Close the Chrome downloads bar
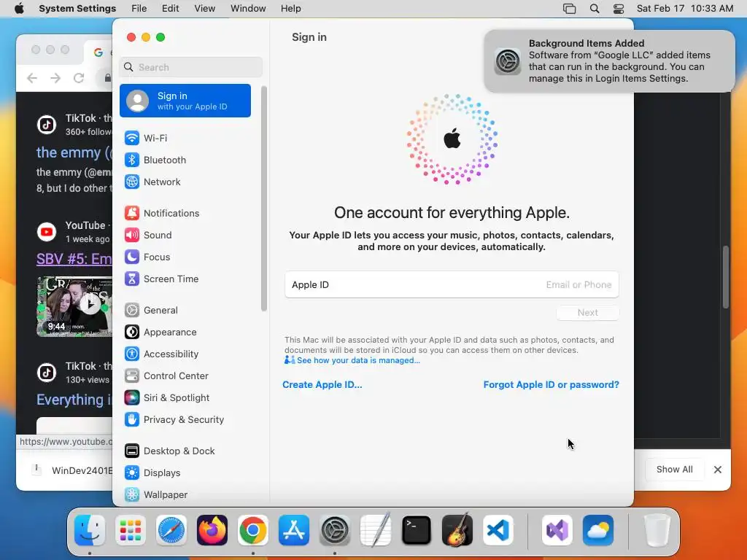 pos(718,470)
